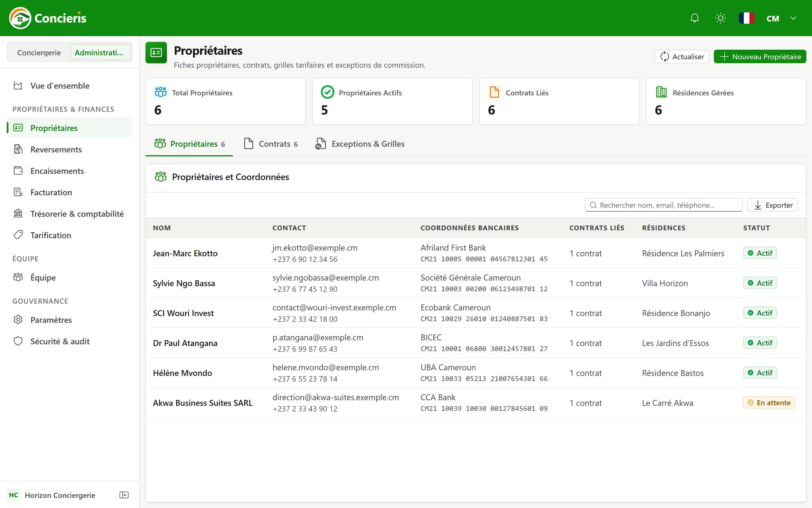This screenshot has height=508, width=812.
Task: Click sylvie.ngobassa@exemple.cm email
Action: point(325,277)
